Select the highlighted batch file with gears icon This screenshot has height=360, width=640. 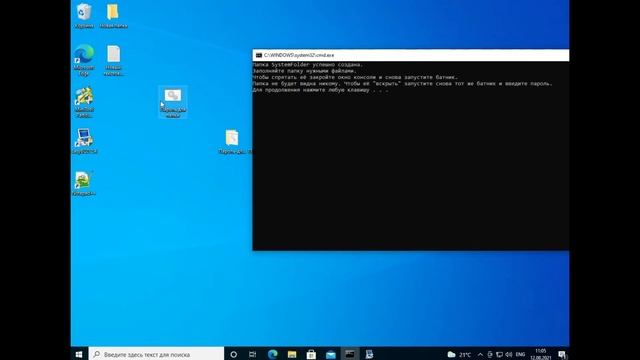coord(173,103)
